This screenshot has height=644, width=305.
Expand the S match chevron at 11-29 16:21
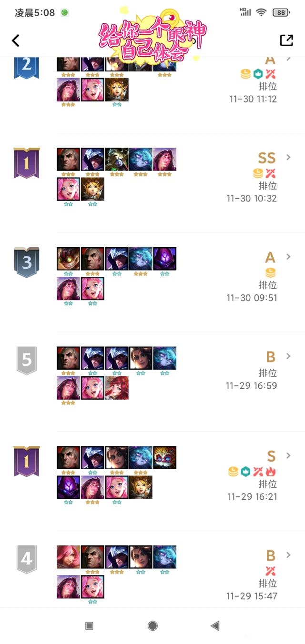(288, 456)
